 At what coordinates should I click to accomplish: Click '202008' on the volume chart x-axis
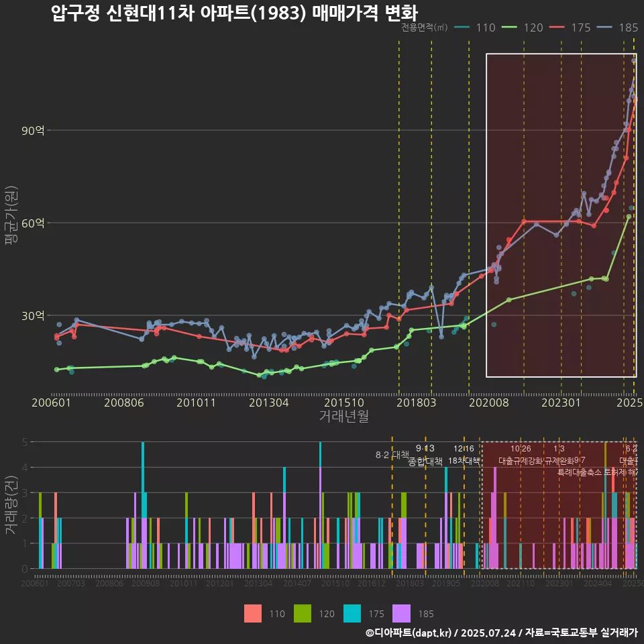click(x=484, y=583)
